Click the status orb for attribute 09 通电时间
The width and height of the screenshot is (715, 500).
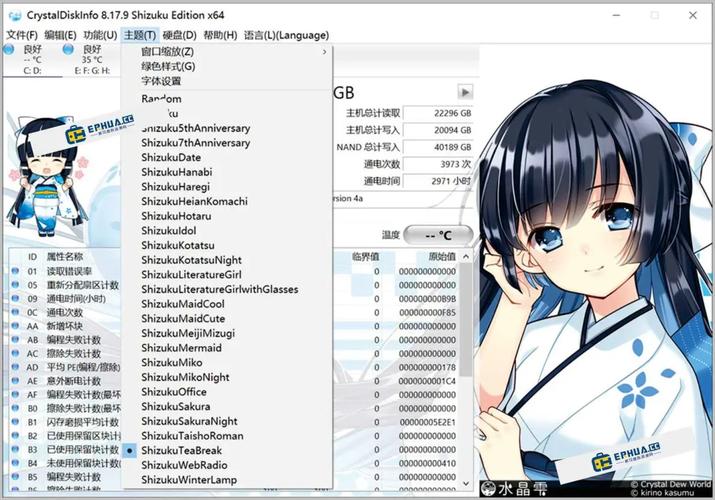click(14, 299)
